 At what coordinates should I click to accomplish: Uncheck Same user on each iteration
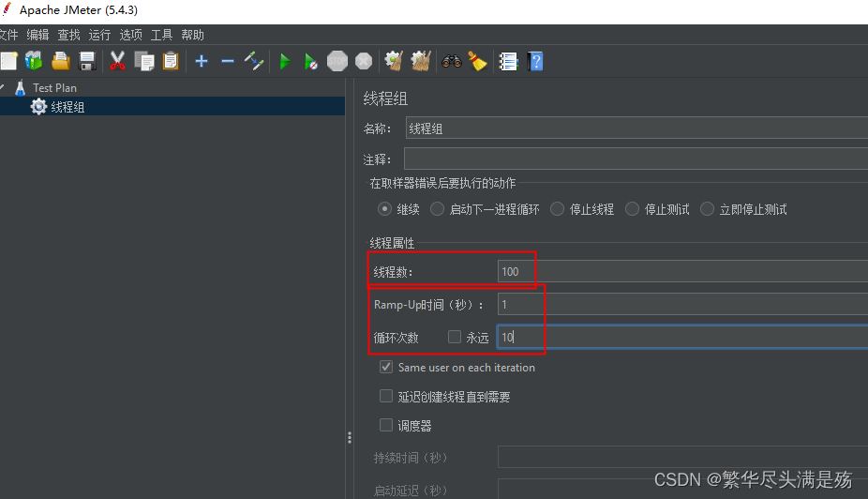pos(386,368)
